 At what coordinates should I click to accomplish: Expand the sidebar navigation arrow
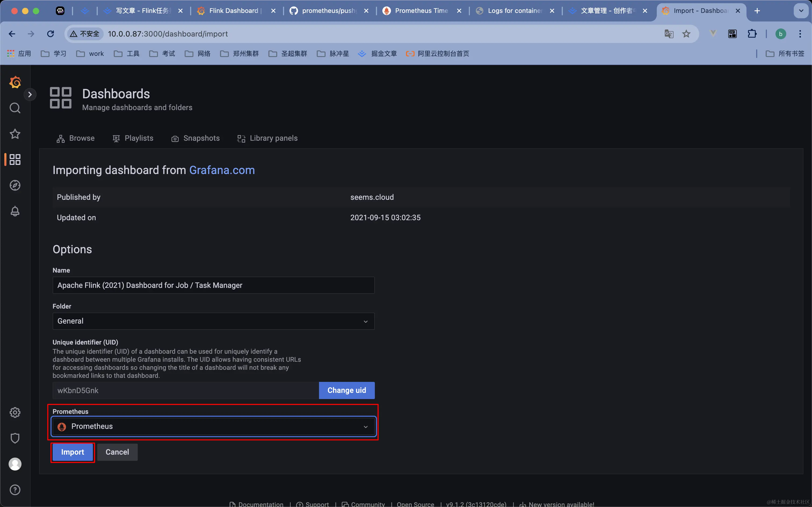click(x=30, y=95)
